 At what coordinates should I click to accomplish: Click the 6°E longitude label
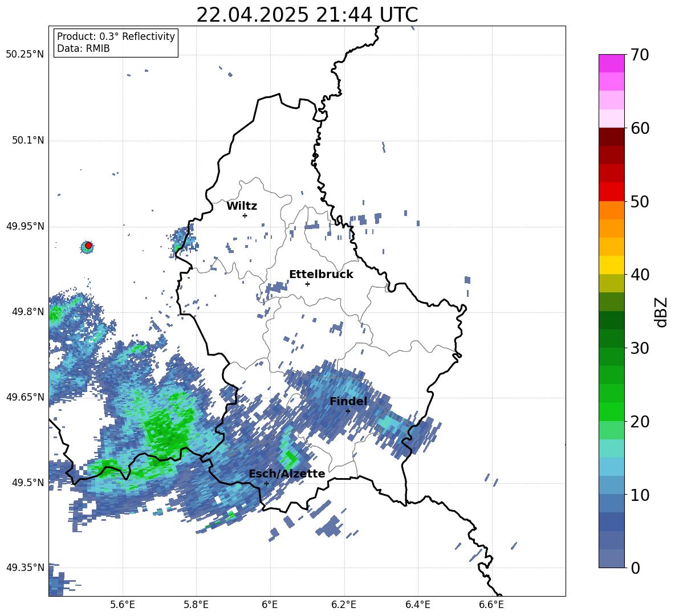(270, 605)
